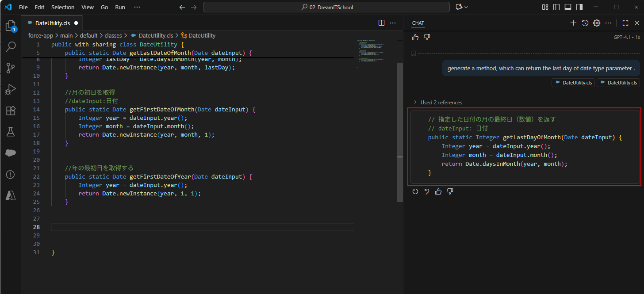Open the Salesforce cloud icon view
Image resolution: width=644 pixels, height=294 pixels.
click(x=11, y=153)
